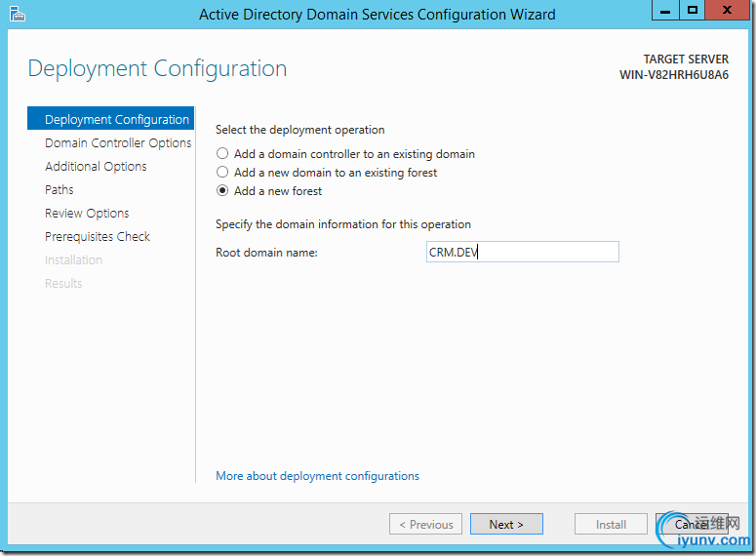Viewport: 756px width, 556px height.
Task: Click the wizard icon in the title bar
Action: 17,14
